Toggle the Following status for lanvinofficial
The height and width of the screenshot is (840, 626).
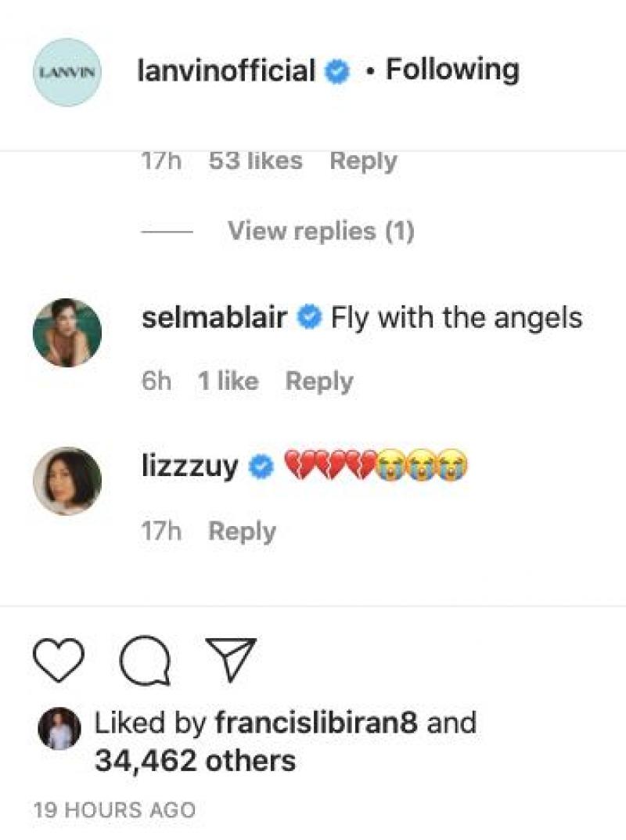tap(452, 70)
